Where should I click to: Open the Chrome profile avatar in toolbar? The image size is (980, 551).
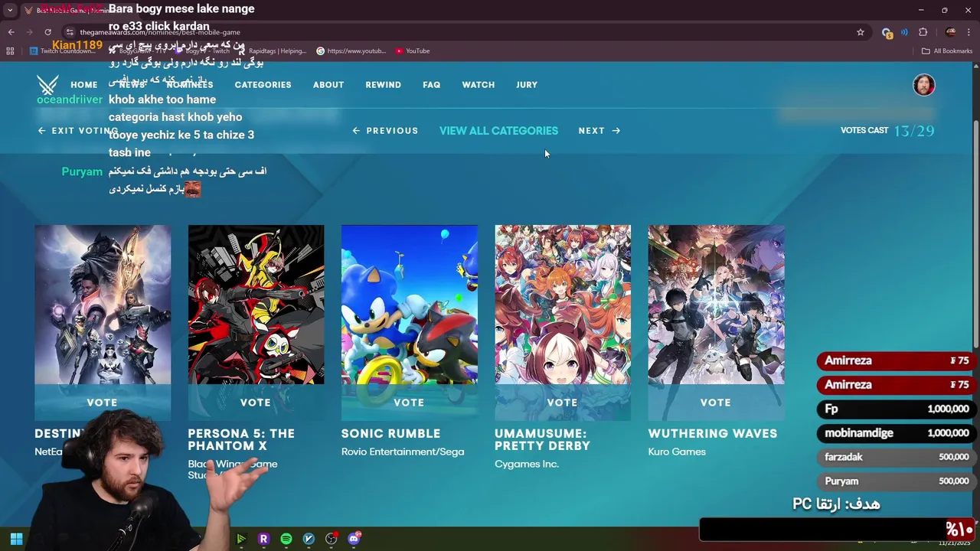tap(951, 32)
